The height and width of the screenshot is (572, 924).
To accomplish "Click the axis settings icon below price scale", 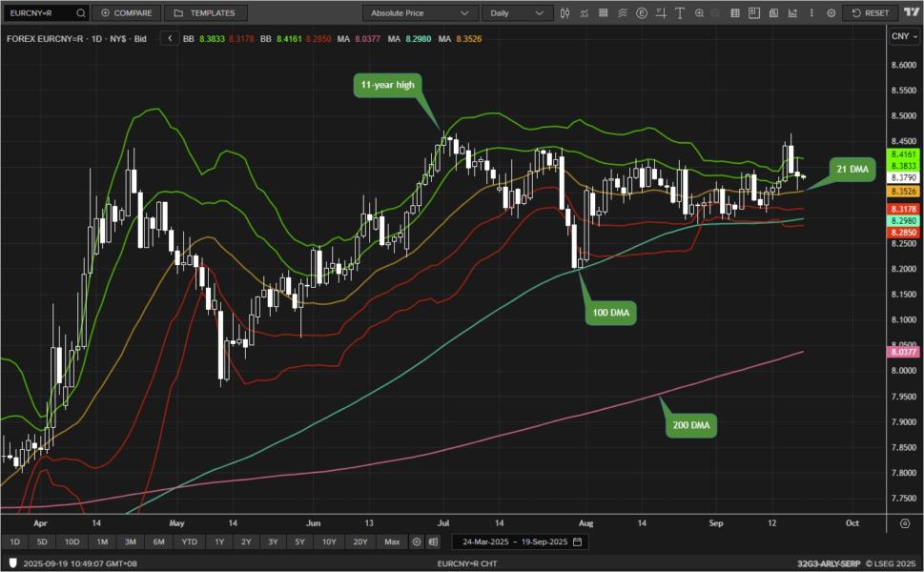I will (905, 523).
